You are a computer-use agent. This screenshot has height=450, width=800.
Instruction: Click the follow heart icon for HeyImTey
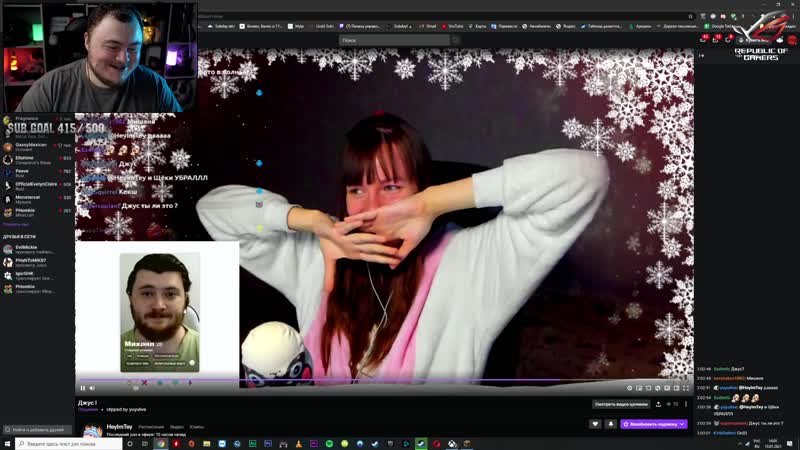(x=596, y=424)
